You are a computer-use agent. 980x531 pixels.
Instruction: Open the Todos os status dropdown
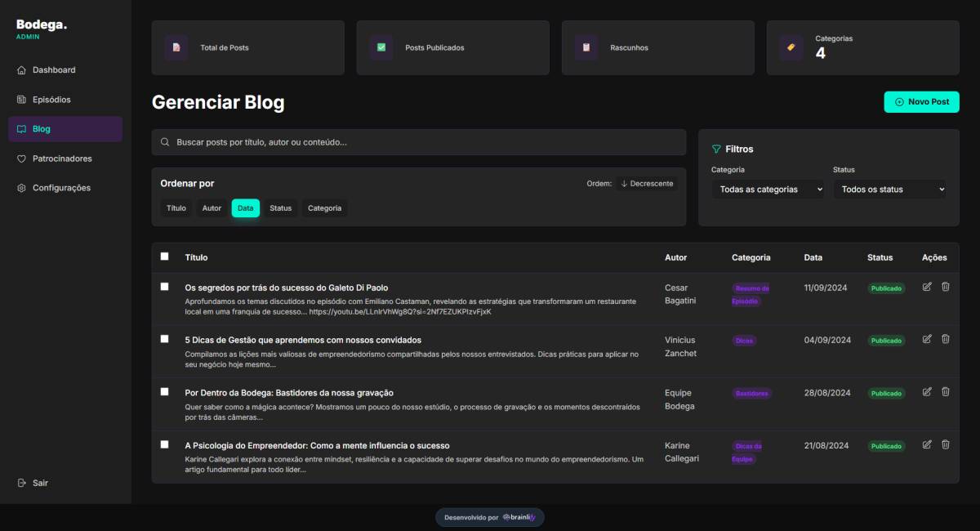coord(889,190)
